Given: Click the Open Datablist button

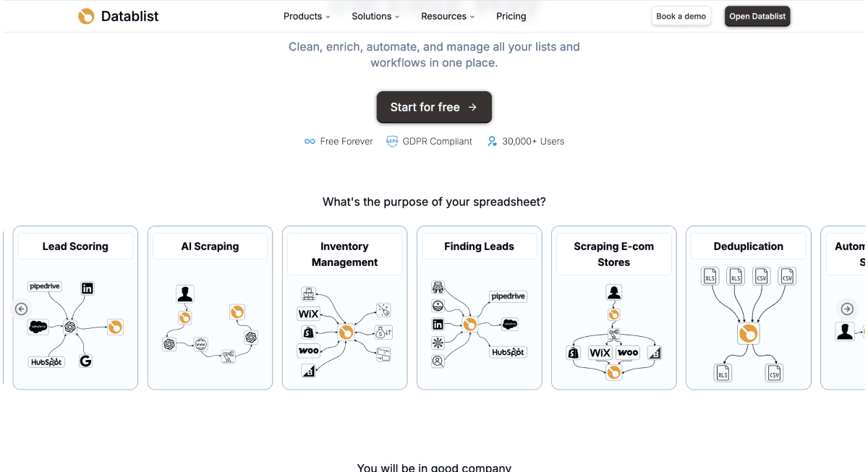Looking at the screenshot, I should click(x=757, y=16).
